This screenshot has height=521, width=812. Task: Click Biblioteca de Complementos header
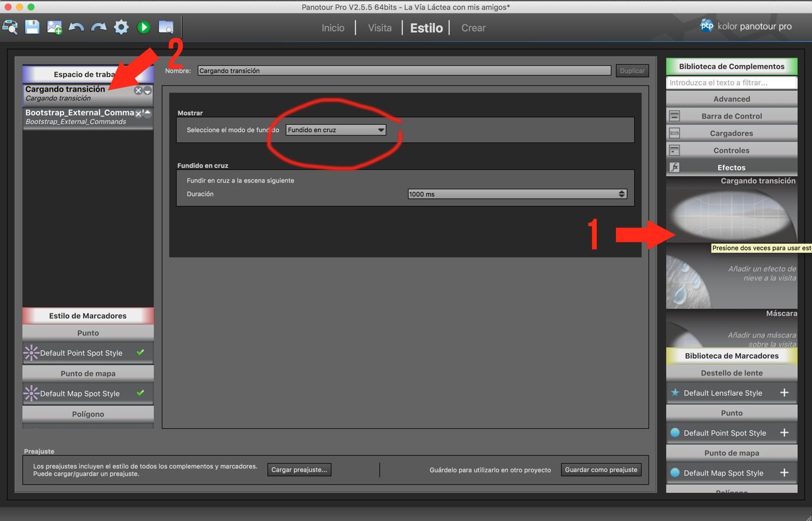(x=731, y=66)
